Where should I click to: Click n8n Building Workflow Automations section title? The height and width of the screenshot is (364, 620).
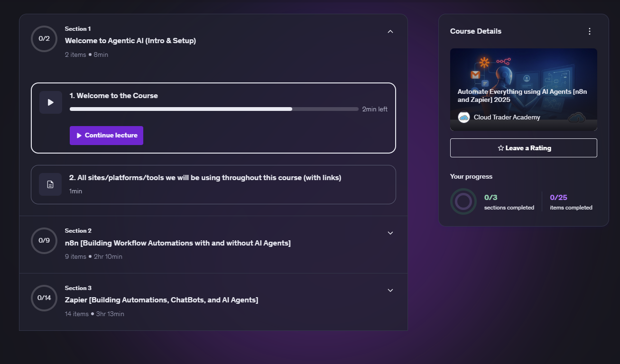(178, 243)
